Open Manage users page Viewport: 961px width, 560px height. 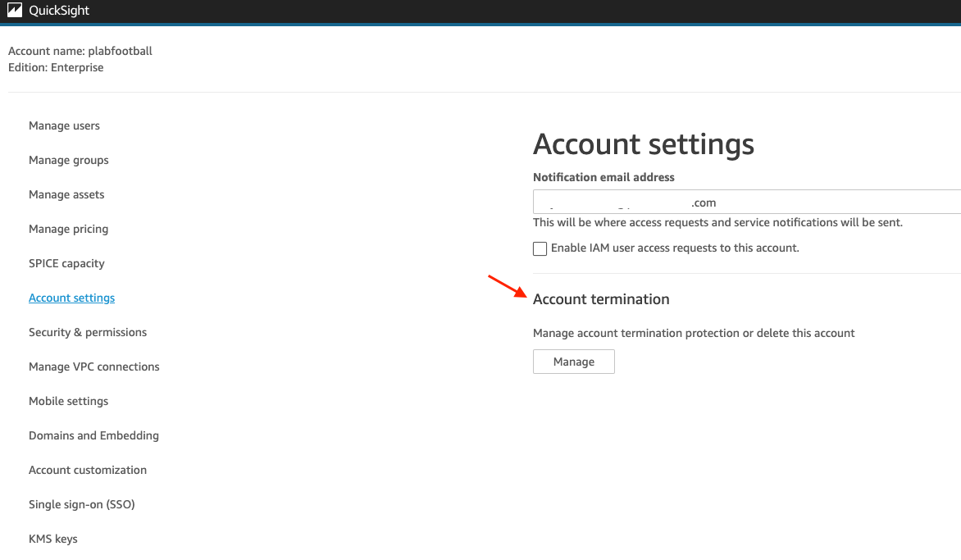coord(64,125)
